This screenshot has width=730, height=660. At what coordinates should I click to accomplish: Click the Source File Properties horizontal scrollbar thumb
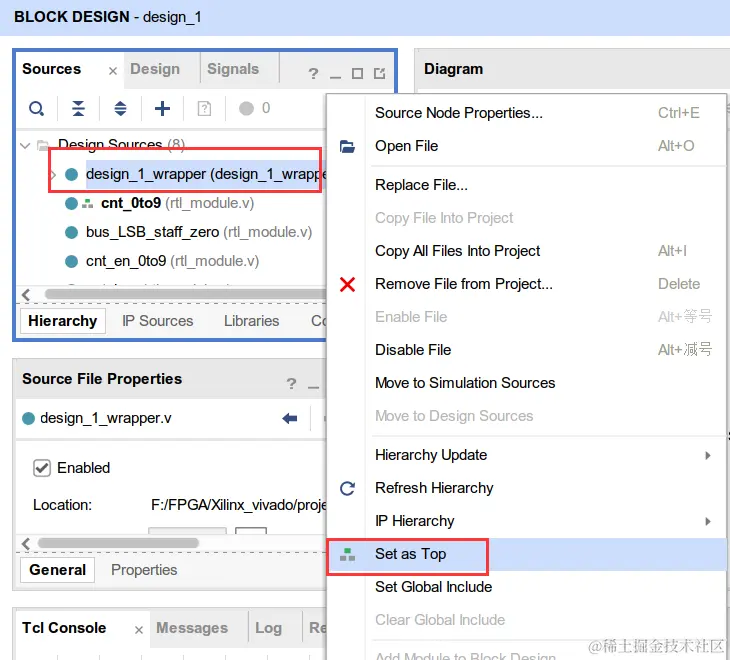pos(118,543)
